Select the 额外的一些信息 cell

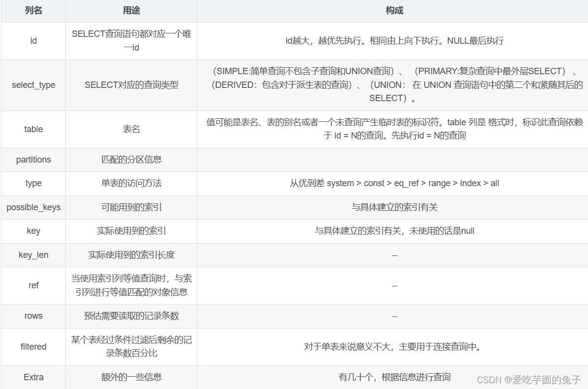pyautogui.click(x=131, y=377)
